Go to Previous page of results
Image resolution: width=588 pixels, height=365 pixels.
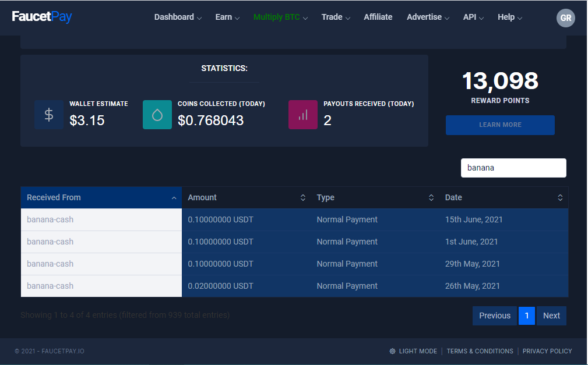point(495,316)
